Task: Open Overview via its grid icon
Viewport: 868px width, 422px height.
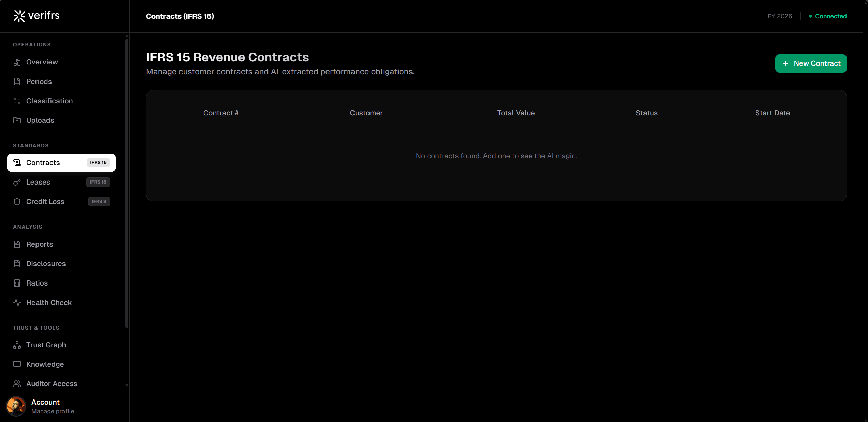Action: (17, 62)
